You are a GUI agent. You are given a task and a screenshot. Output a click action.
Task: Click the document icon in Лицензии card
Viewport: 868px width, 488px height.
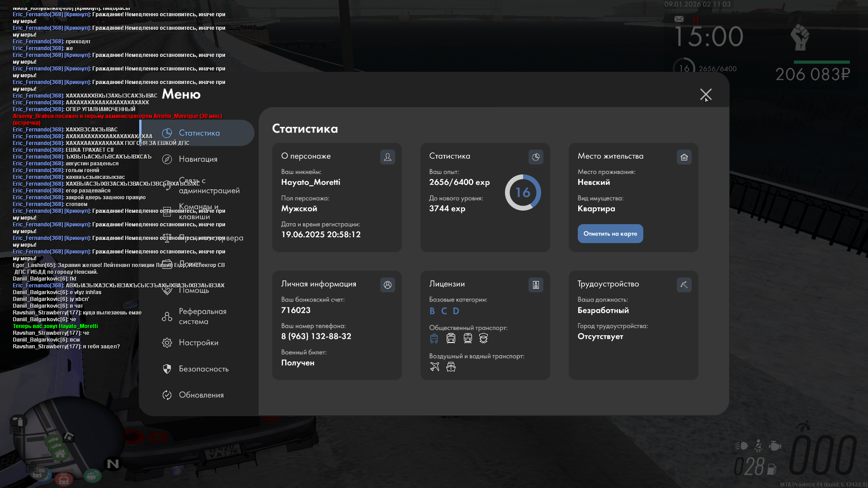536,285
